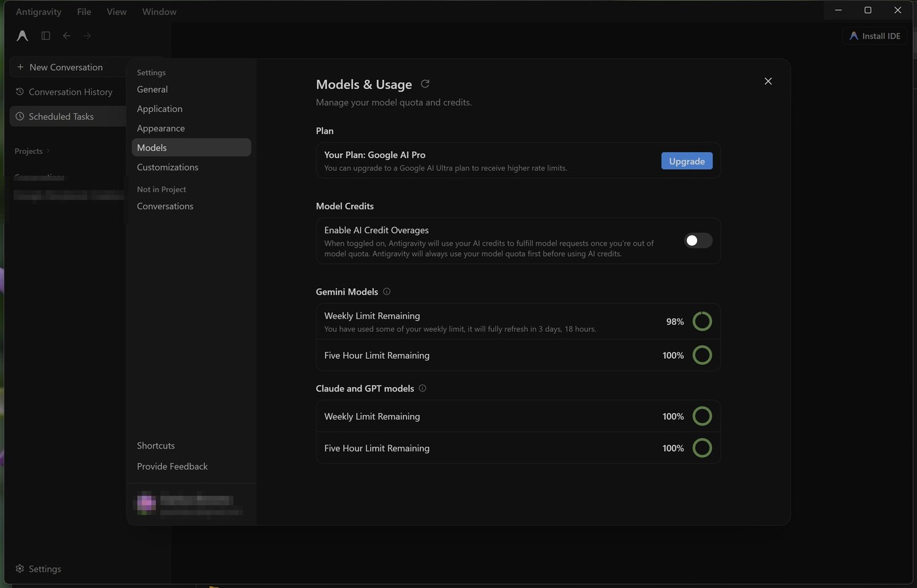917x588 pixels.
Task: Click the Claude weekly limit ring
Action: click(x=702, y=416)
